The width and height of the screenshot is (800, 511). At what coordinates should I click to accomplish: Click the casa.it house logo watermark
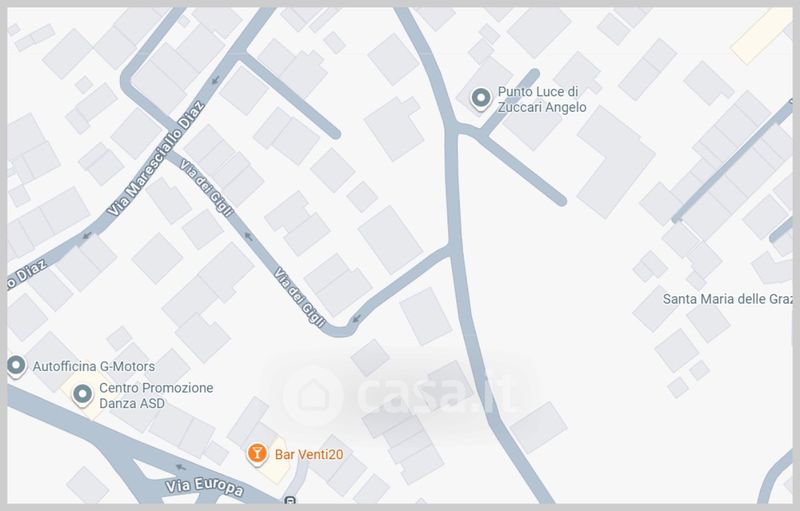point(313,396)
